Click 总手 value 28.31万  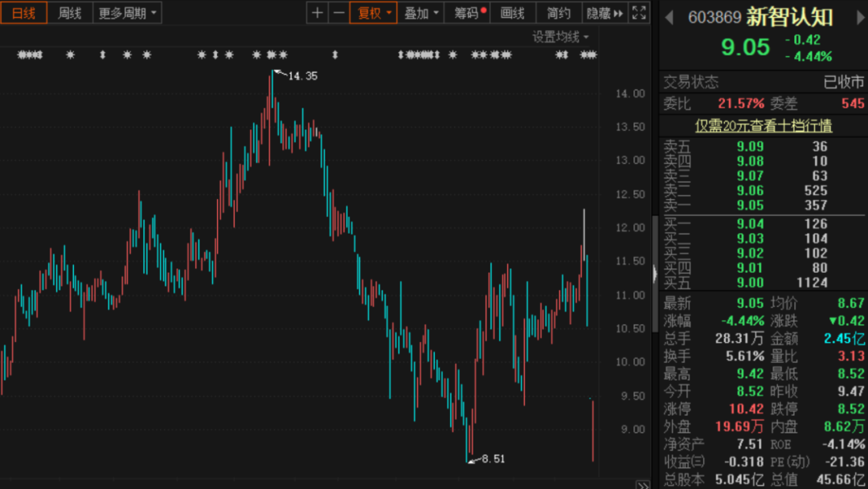(739, 338)
